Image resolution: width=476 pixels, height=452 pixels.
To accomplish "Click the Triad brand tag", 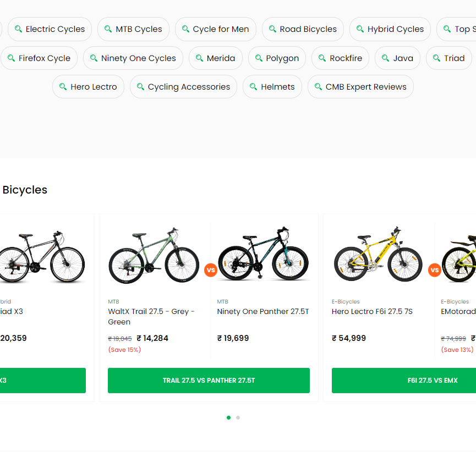I will point(449,58).
